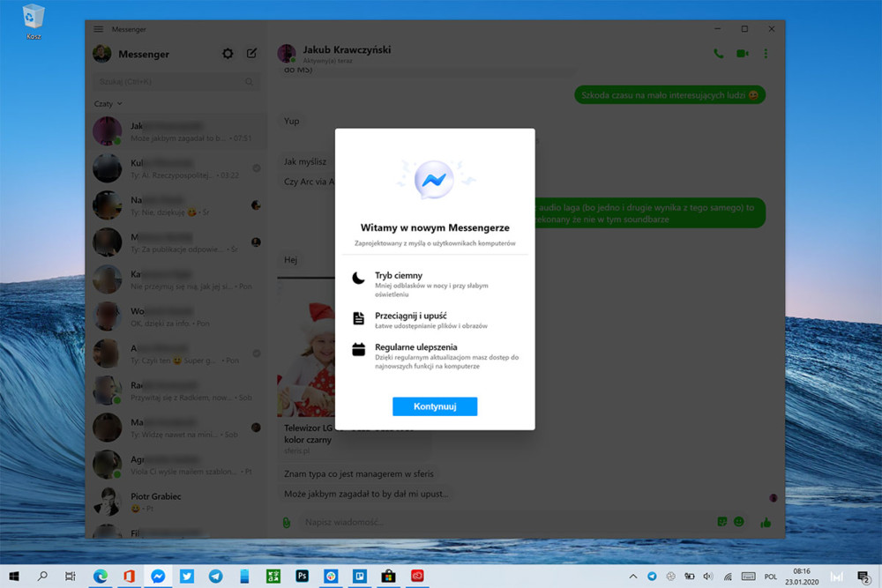The width and height of the screenshot is (882, 588).
Task: Open the chat starting with 'Kul'
Action: pyautogui.click(x=178, y=168)
